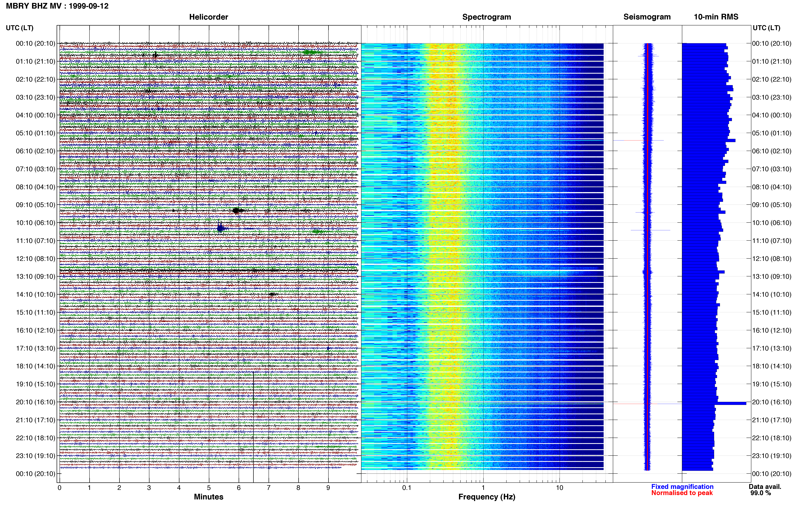Click the blue event burst near 10:30 trace
812x508 pixels.
click(x=220, y=229)
